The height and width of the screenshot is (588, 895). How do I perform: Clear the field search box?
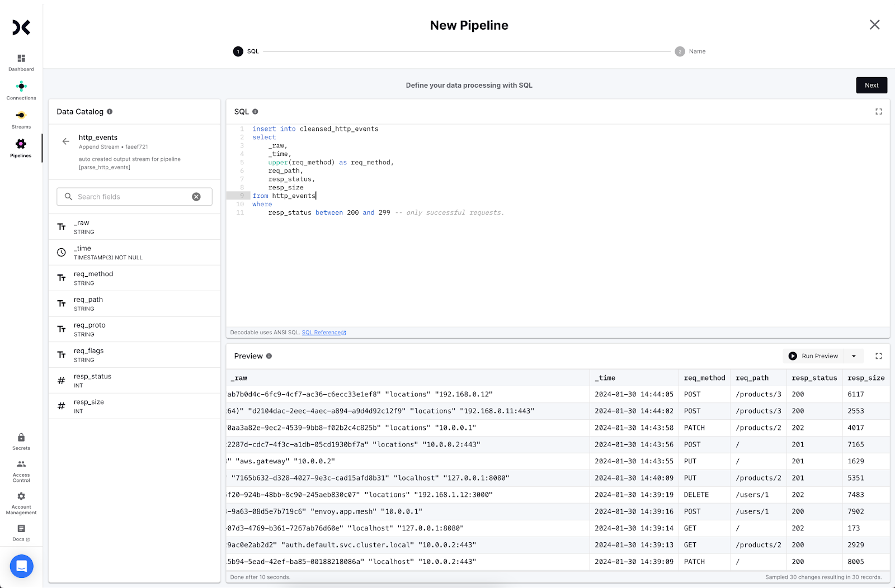click(196, 196)
